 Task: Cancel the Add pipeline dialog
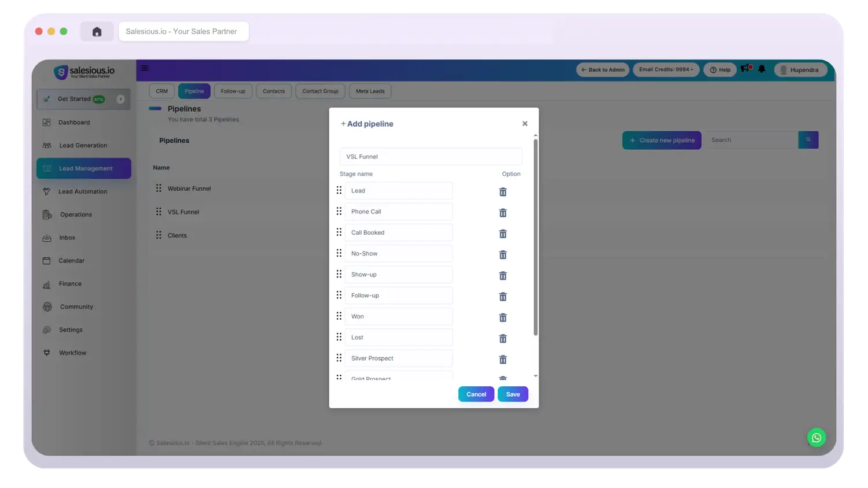pyautogui.click(x=476, y=394)
